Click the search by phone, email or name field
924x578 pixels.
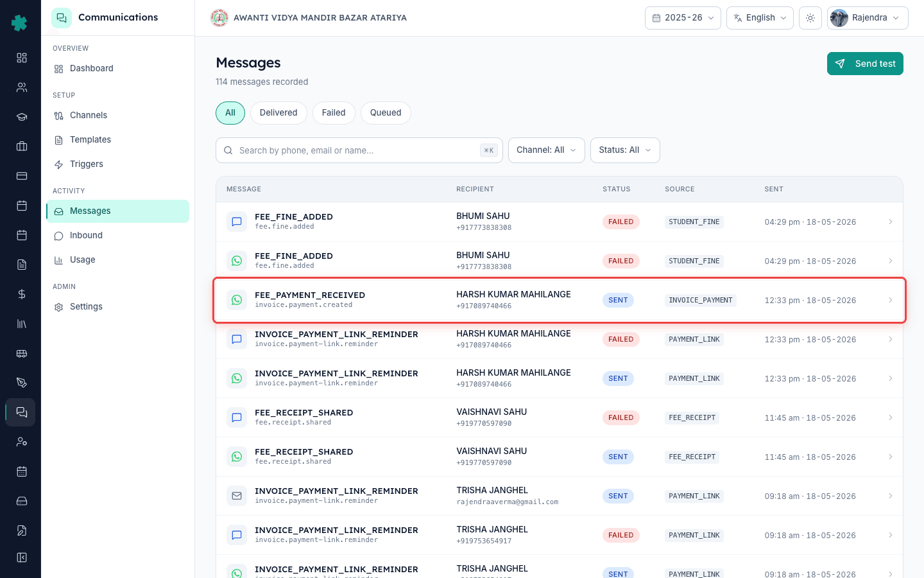pos(359,150)
